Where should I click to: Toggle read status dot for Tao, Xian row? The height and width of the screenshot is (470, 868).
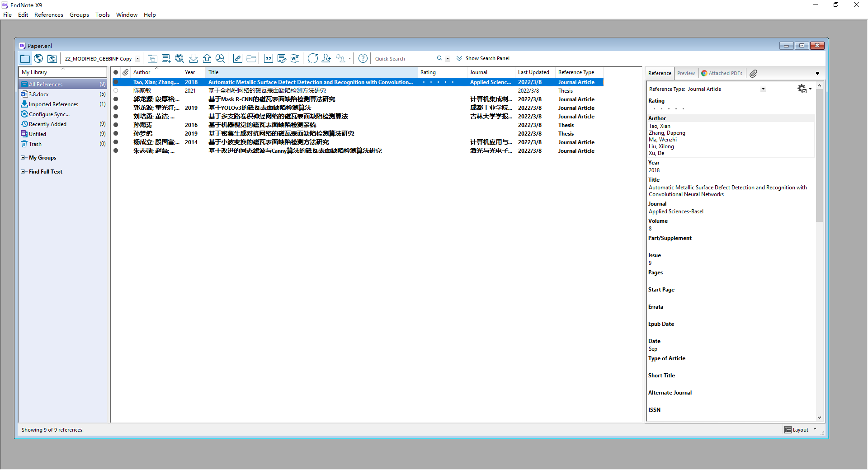116,82
